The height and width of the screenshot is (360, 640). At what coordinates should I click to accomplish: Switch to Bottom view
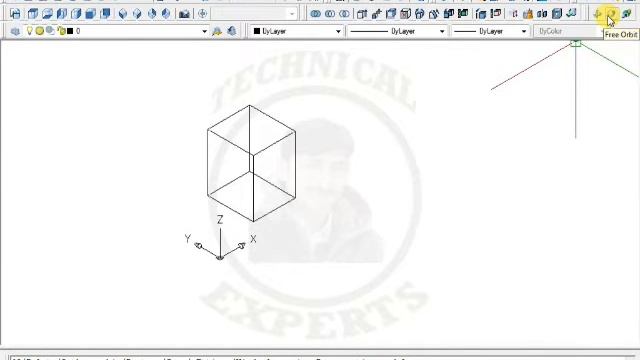[x=47, y=14]
